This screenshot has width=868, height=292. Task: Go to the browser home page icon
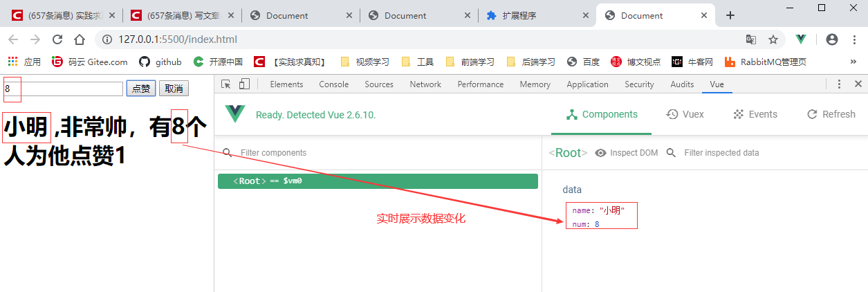pos(80,39)
